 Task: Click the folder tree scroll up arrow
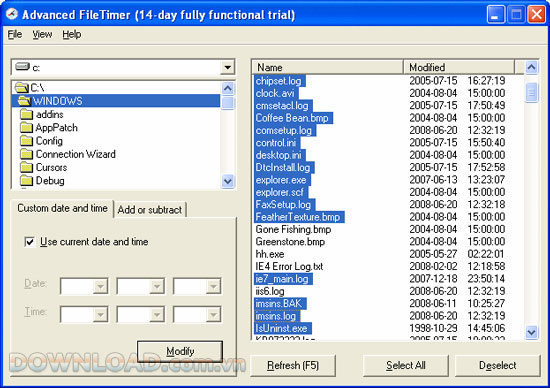(x=228, y=88)
